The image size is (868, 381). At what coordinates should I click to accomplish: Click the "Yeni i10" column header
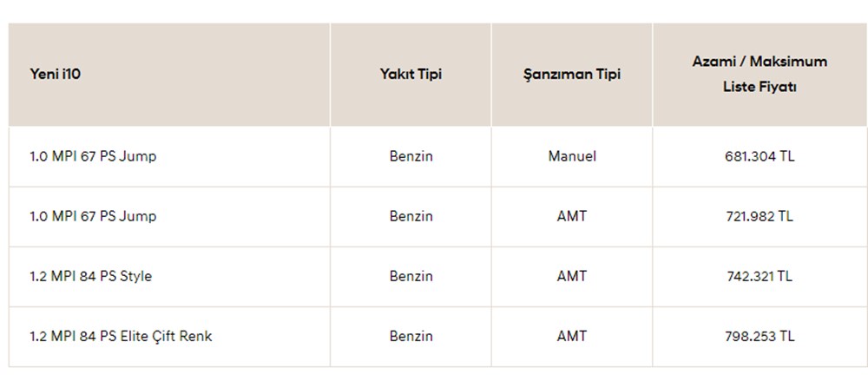[56, 75]
